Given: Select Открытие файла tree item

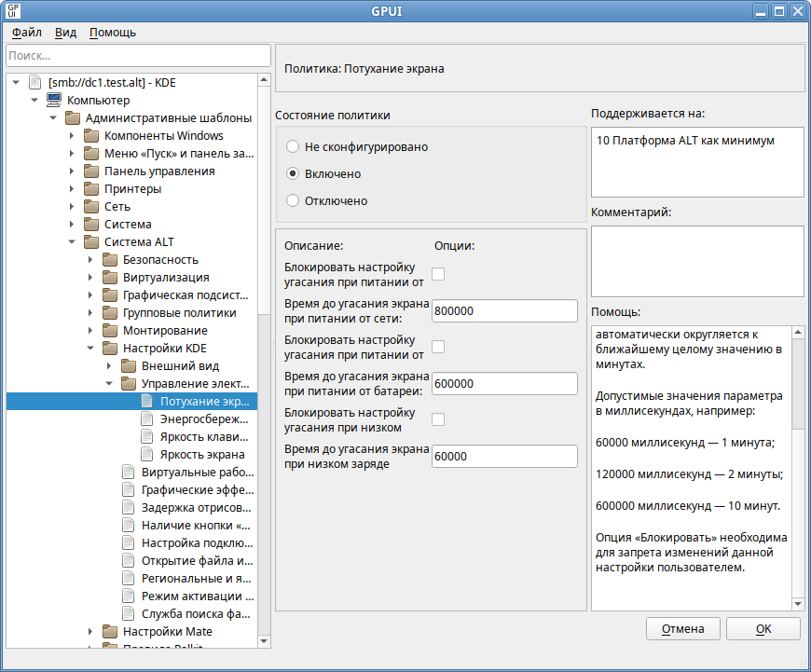Looking at the screenshot, I should (197, 560).
